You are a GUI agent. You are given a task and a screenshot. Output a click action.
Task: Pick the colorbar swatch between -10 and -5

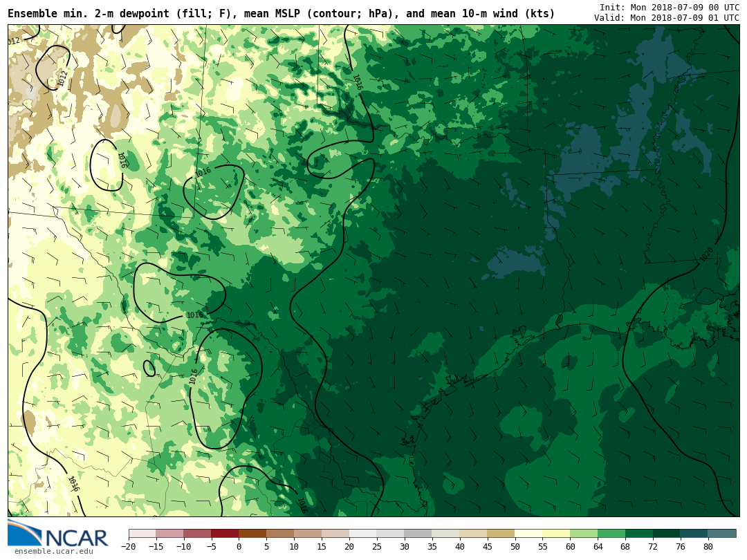197,533
